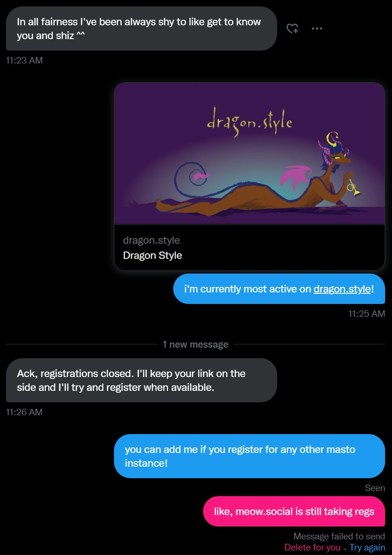The image size is (392, 555).
Task: Select the "you can add me" blue bubble
Action: 250,456
